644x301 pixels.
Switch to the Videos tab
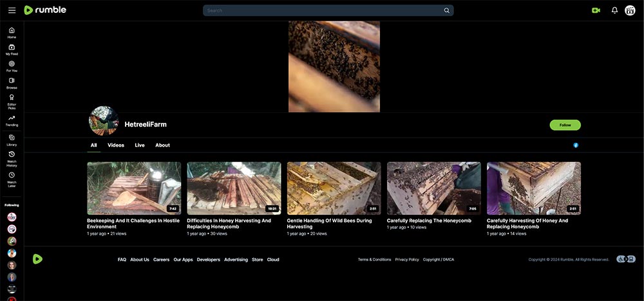click(116, 145)
